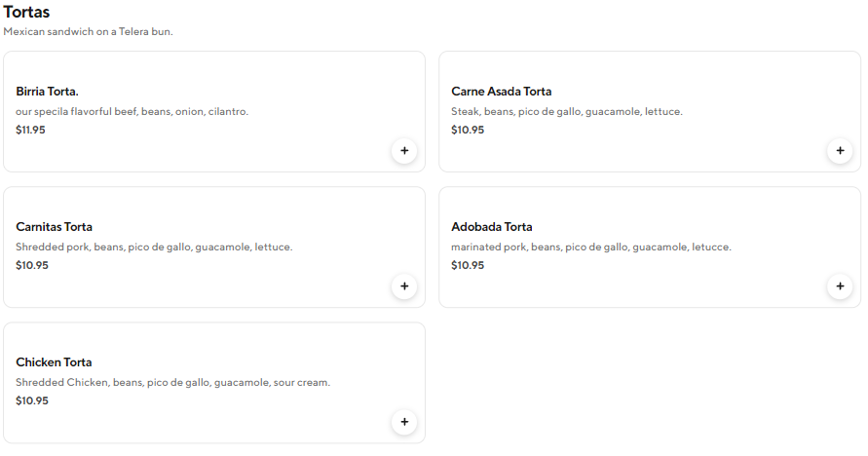The width and height of the screenshot is (868, 456).
Task: Click the Tortas section heading
Action: point(26,13)
